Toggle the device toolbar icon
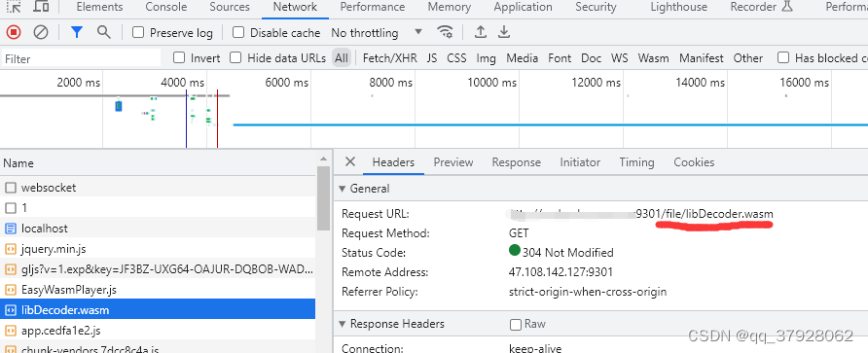The width and height of the screenshot is (868, 353). point(41,7)
